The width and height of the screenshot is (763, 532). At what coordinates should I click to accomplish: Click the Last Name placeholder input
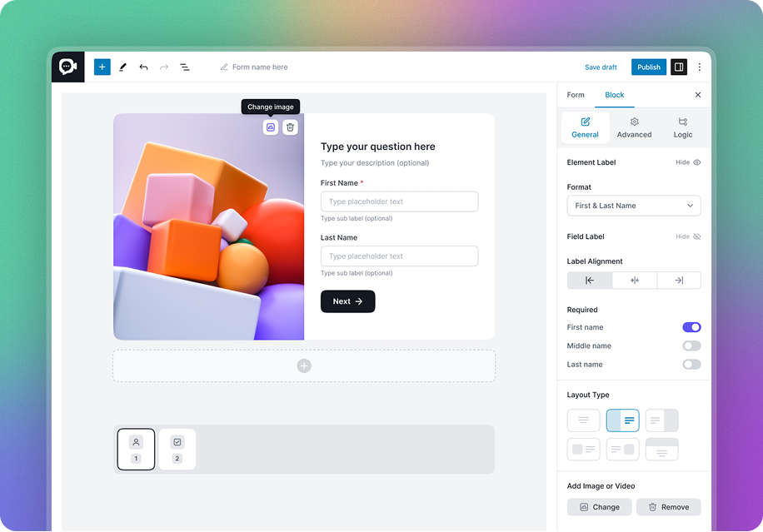click(x=400, y=256)
